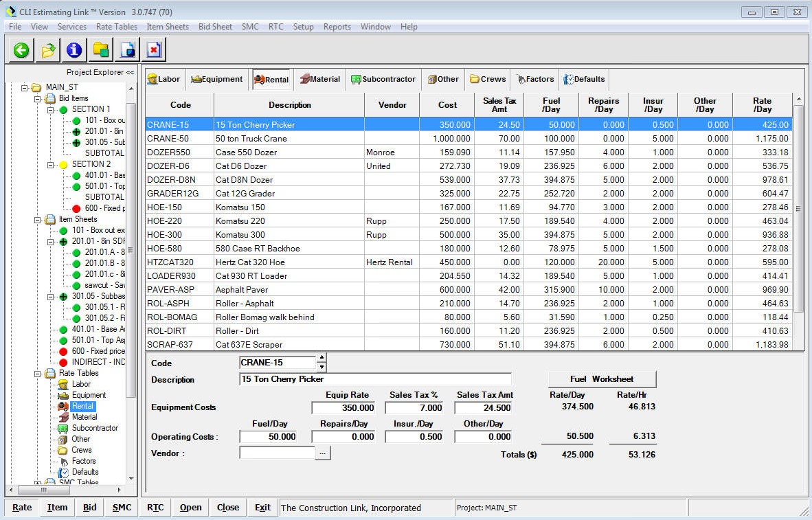Click the Defaults icon in tree
The height and width of the screenshot is (520, 812).
63,472
